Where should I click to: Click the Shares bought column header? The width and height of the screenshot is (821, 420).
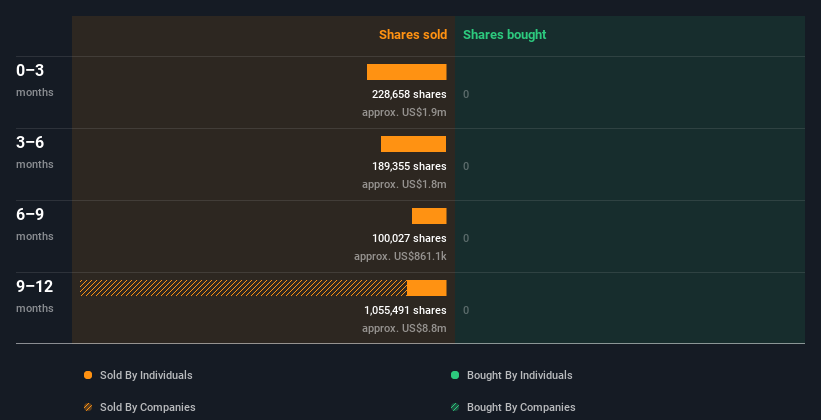pyautogui.click(x=504, y=35)
